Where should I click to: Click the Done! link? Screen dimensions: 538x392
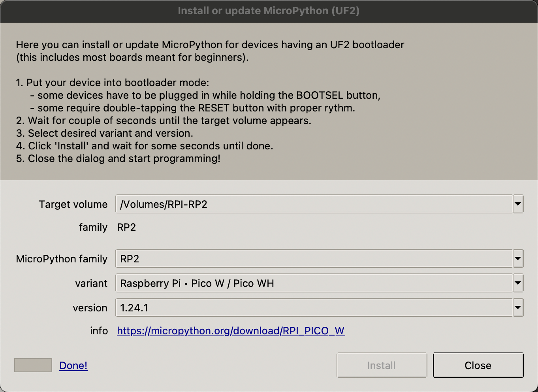coord(73,366)
